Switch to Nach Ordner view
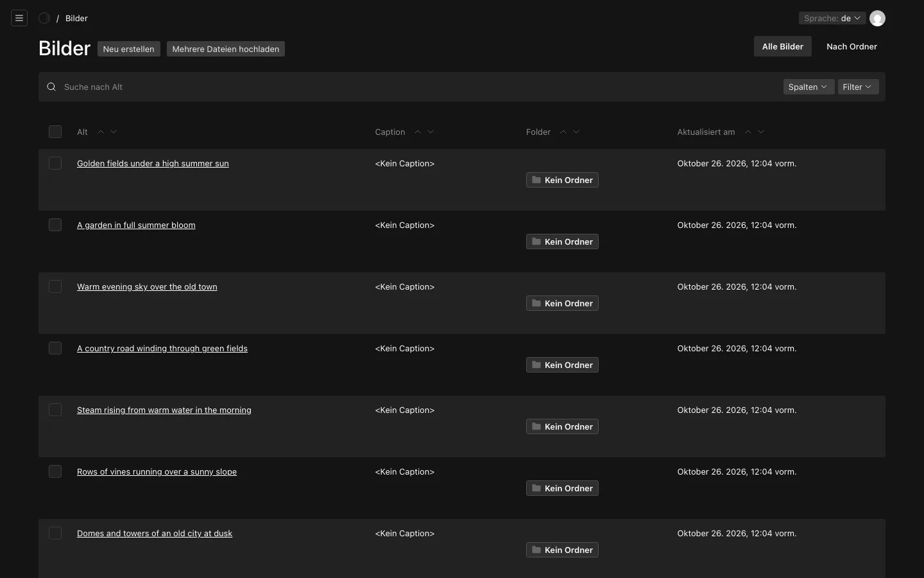 [851, 46]
